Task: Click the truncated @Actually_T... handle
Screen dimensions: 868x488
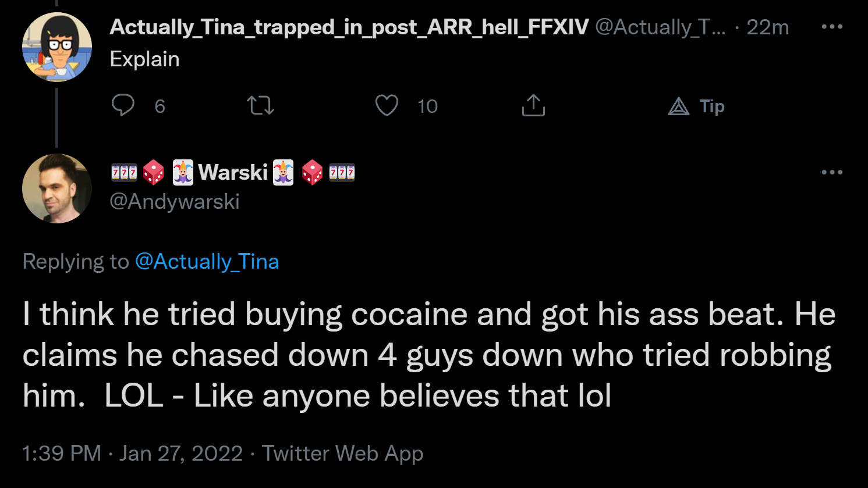Action: [660, 27]
